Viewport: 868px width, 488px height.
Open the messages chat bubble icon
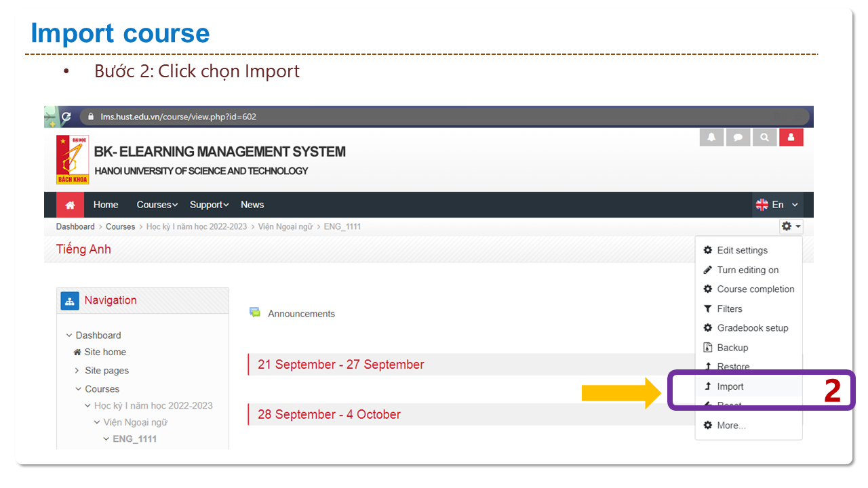point(738,137)
